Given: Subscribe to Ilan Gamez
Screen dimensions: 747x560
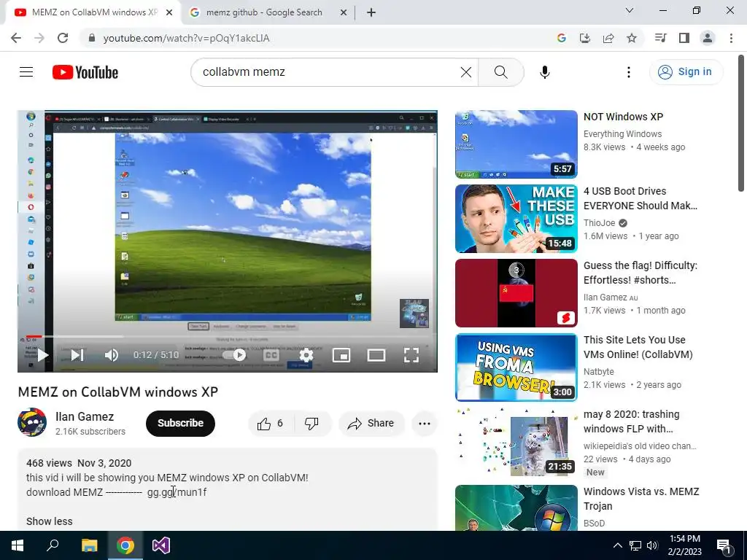Looking at the screenshot, I should 181,424.
